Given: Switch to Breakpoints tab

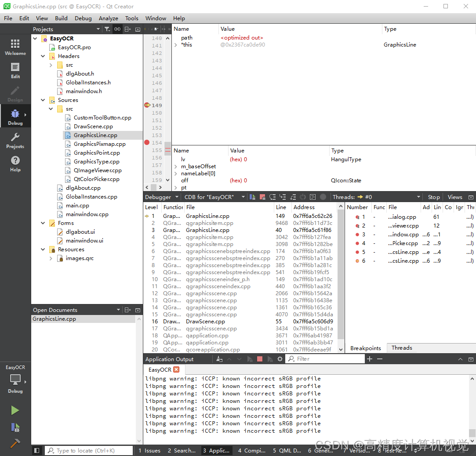Looking at the screenshot, I should coord(366,348).
